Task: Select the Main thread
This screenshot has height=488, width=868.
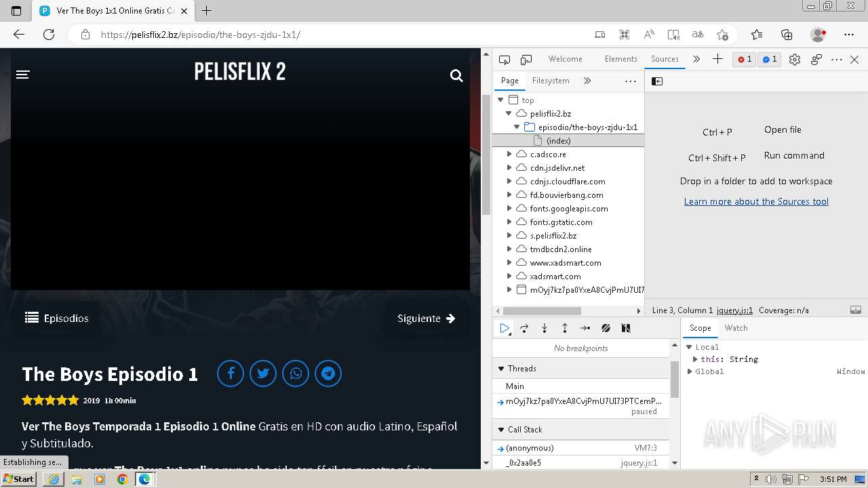Action: tap(581, 386)
